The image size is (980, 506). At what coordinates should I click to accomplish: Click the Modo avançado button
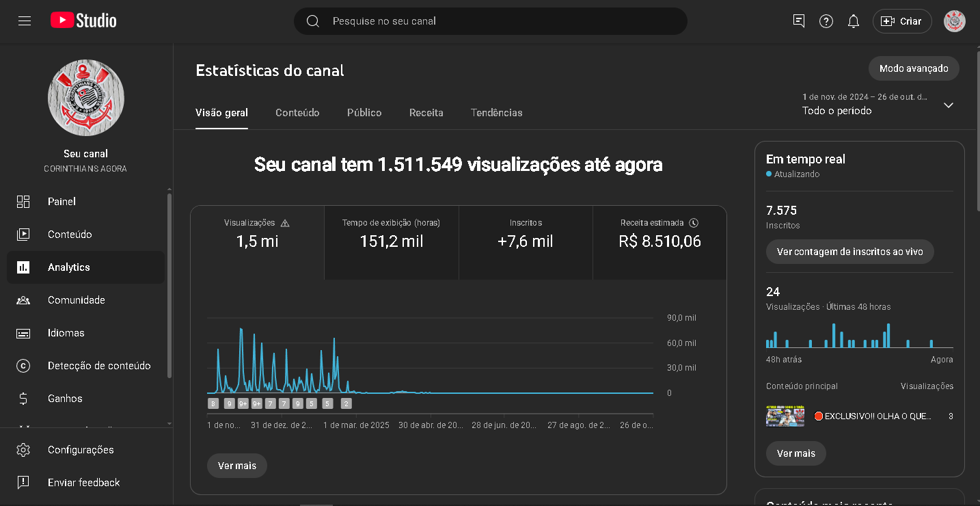click(x=914, y=68)
